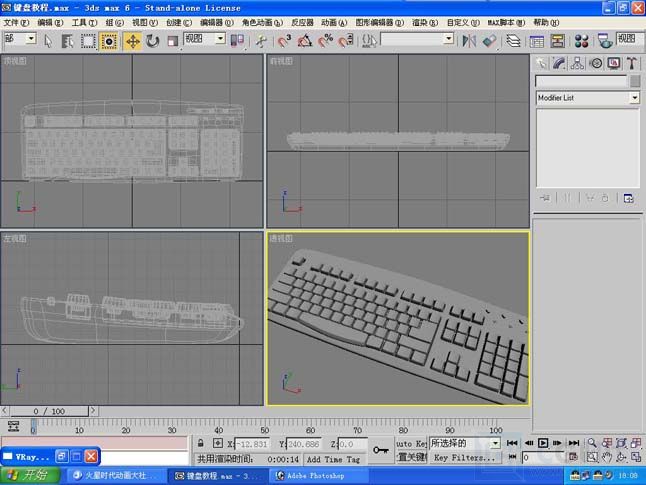Click Select and Manipulate icon

click(x=260, y=41)
